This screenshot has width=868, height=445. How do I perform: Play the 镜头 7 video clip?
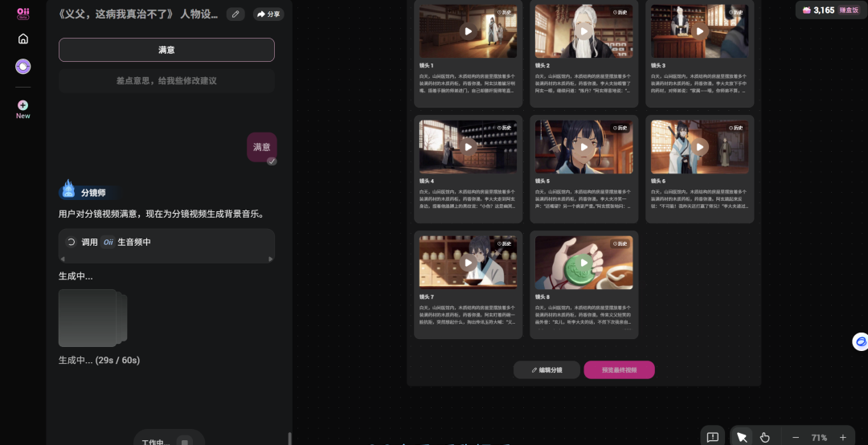point(469,263)
